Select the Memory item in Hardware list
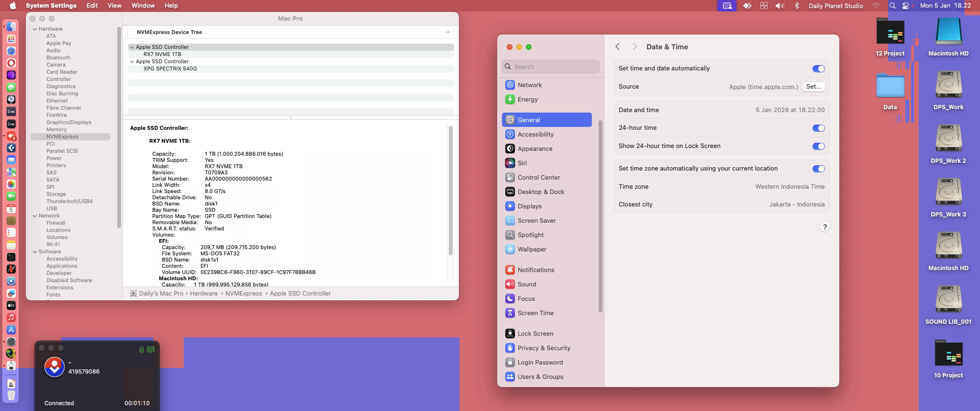Screen dimensions: 980x411 [x=56, y=129]
